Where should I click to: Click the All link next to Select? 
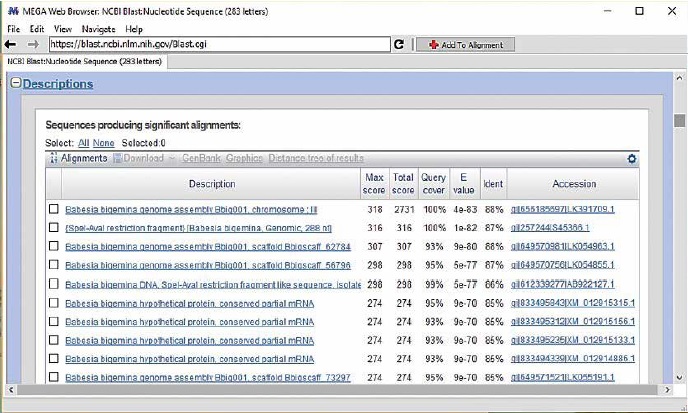click(x=84, y=143)
